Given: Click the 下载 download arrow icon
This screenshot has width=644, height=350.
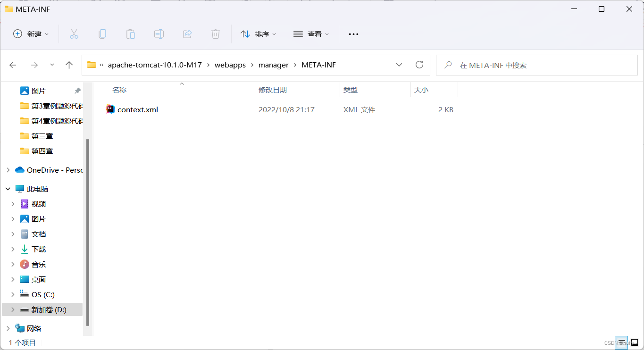Looking at the screenshot, I should 25,249.
